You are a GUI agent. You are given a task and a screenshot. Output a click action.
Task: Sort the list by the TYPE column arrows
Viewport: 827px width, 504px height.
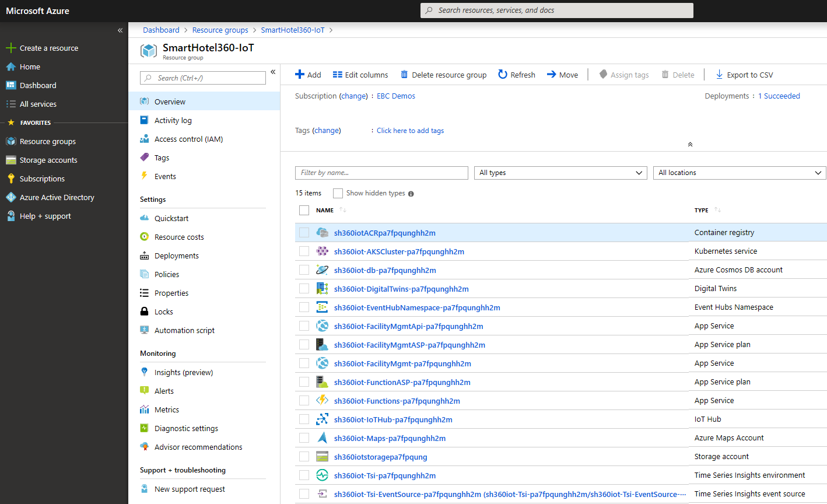pyautogui.click(x=717, y=210)
